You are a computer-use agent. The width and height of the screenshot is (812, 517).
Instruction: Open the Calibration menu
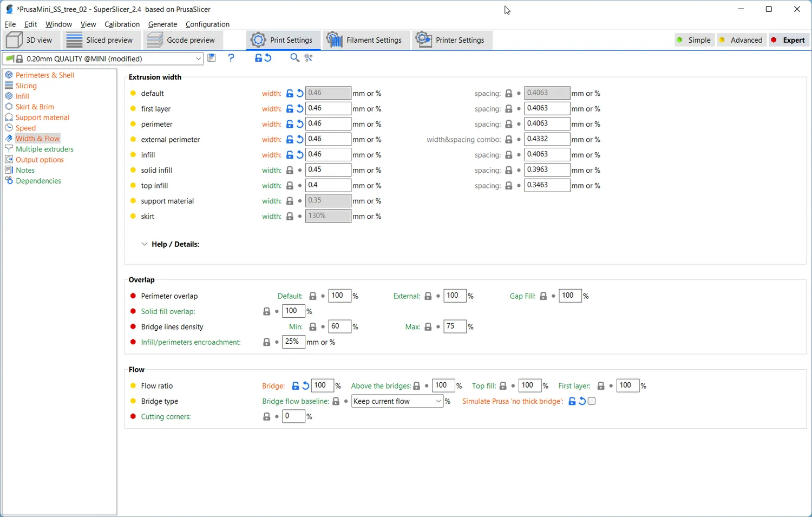tap(122, 24)
